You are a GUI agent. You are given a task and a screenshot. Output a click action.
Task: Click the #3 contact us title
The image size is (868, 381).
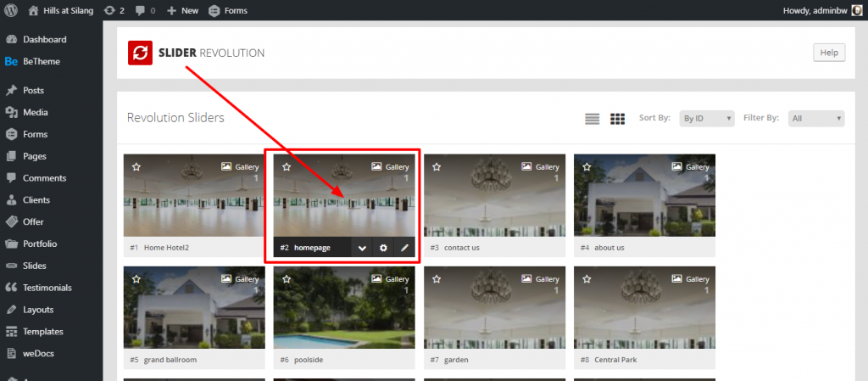[x=455, y=248]
